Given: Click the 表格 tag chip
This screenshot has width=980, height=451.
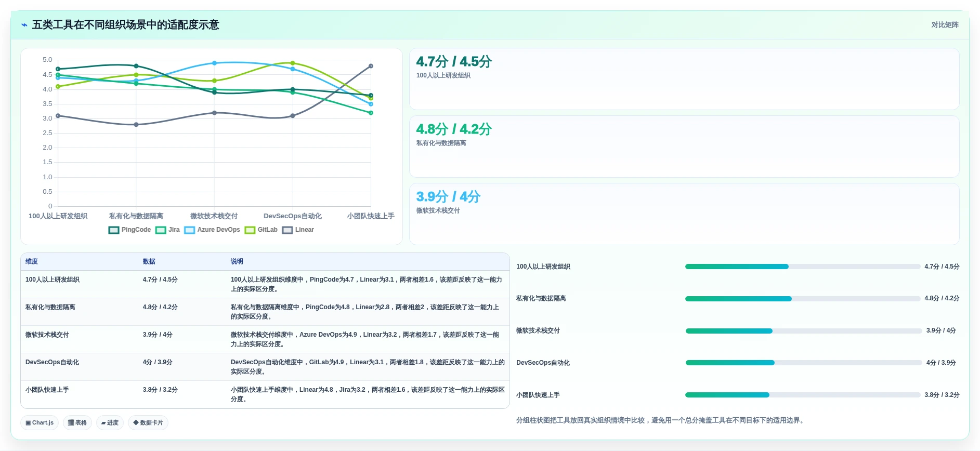Looking at the screenshot, I should [77, 422].
